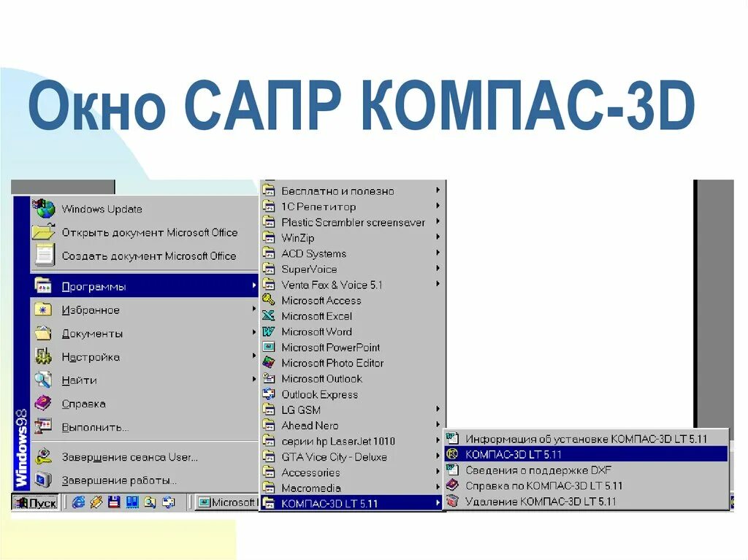Select Завершение сеанса User...
The width and height of the screenshot is (748, 560).
tap(144, 457)
